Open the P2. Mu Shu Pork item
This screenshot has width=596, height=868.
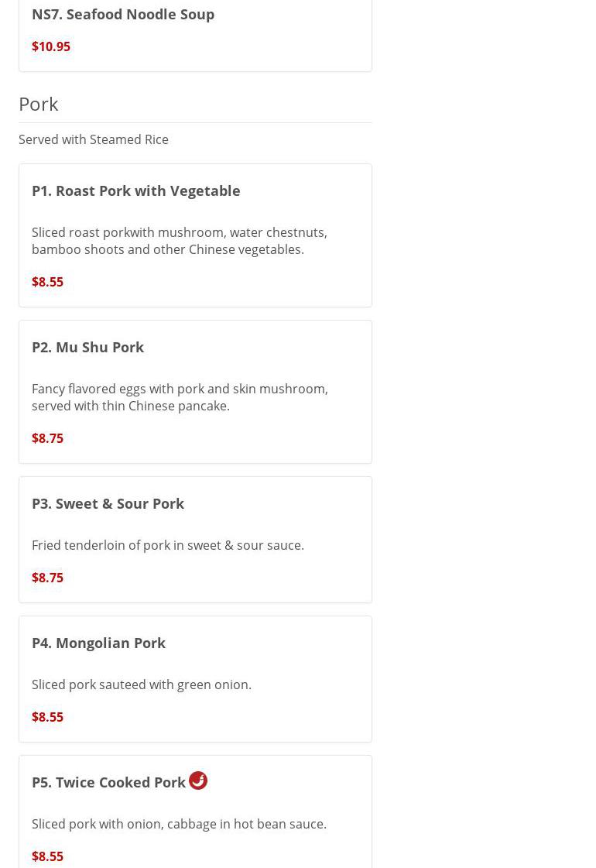[88, 347]
